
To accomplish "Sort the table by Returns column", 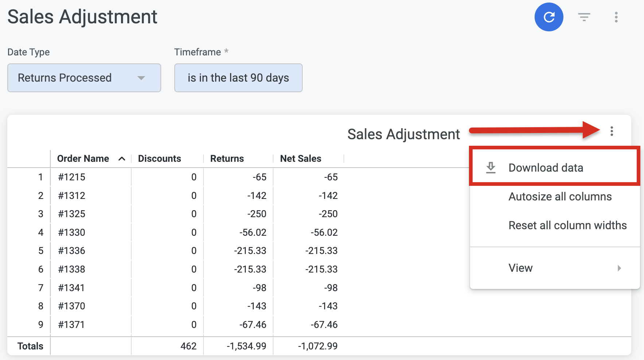I will click(227, 158).
